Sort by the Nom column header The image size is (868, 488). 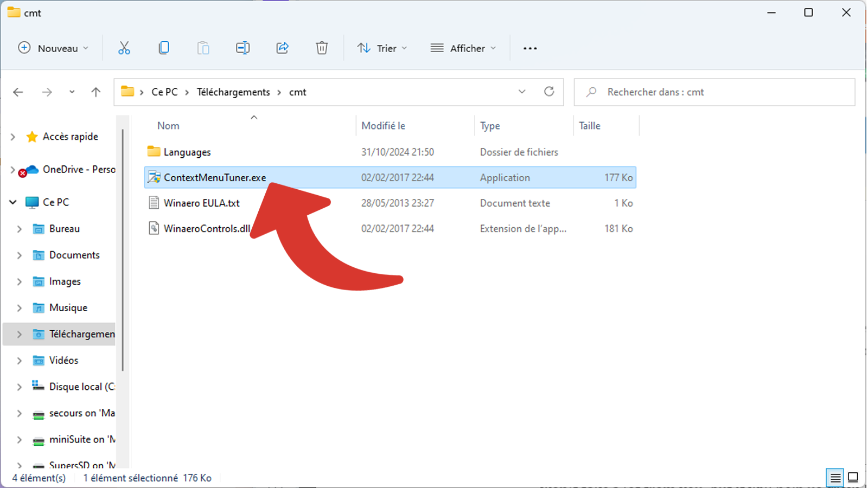(x=168, y=126)
